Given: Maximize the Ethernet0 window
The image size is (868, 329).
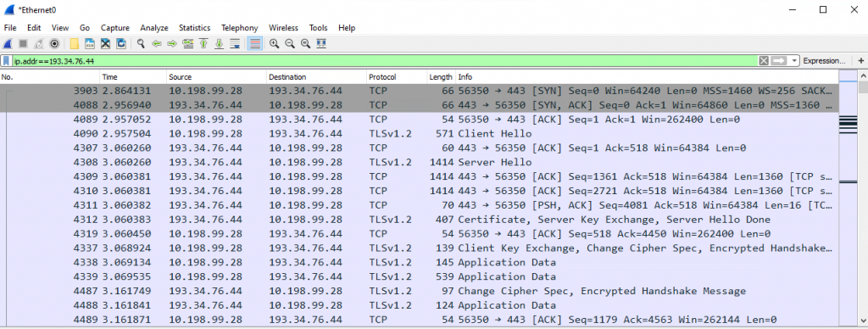Looking at the screenshot, I should [823, 9].
